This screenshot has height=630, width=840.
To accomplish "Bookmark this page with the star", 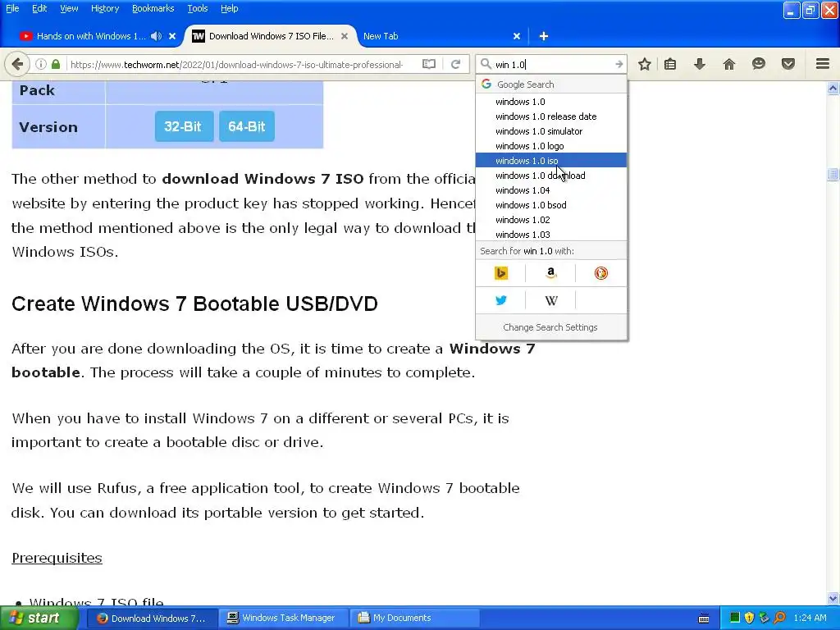I will (x=645, y=64).
